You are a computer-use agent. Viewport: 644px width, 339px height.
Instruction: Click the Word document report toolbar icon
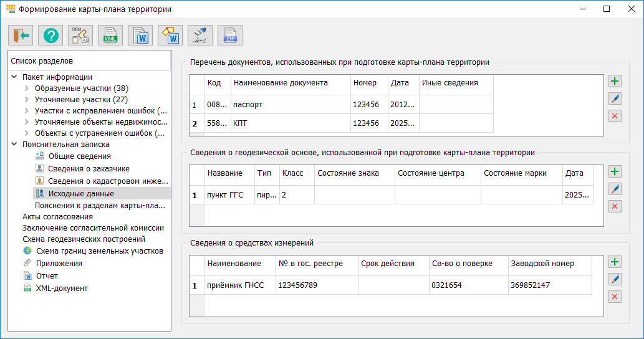[140, 36]
